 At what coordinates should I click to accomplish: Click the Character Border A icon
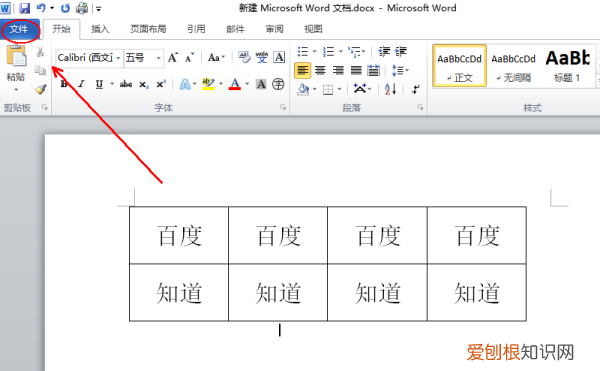point(279,57)
